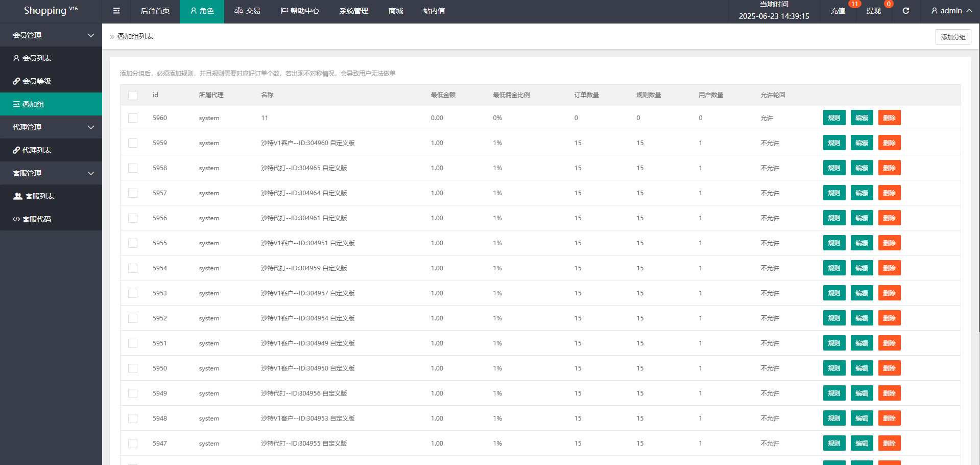The width and height of the screenshot is (980, 465).
Task: Open 代理列表 via its link icon
Action: [16, 150]
